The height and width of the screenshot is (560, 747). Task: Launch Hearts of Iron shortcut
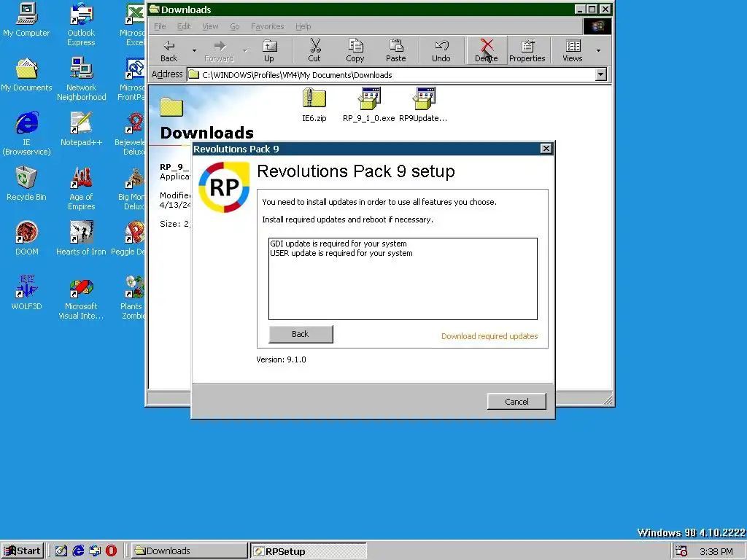81,239
